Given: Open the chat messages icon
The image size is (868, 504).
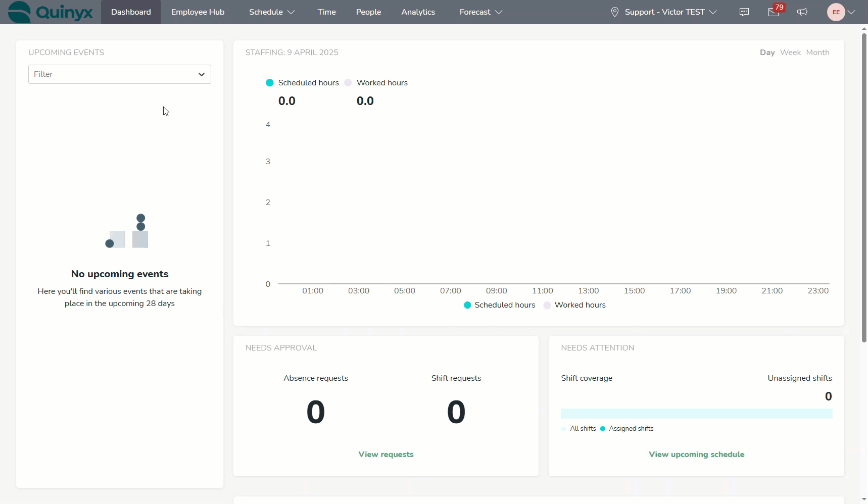Looking at the screenshot, I should tap(744, 12).
